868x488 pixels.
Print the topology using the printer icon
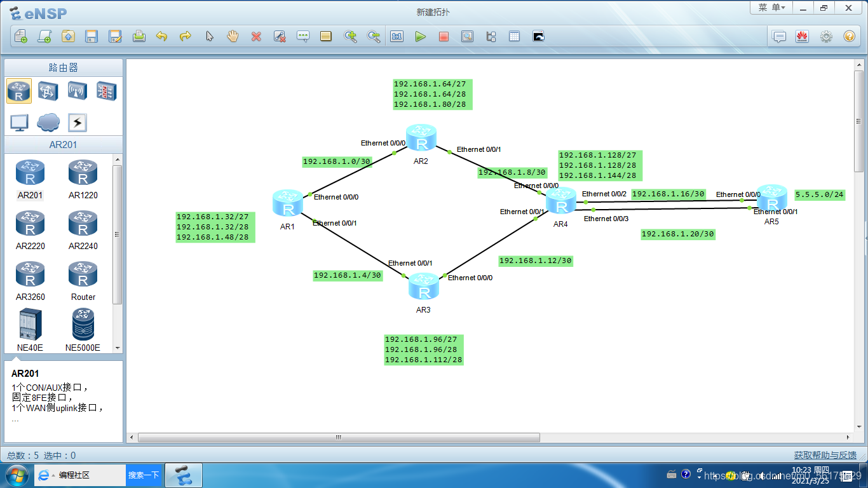139,36
